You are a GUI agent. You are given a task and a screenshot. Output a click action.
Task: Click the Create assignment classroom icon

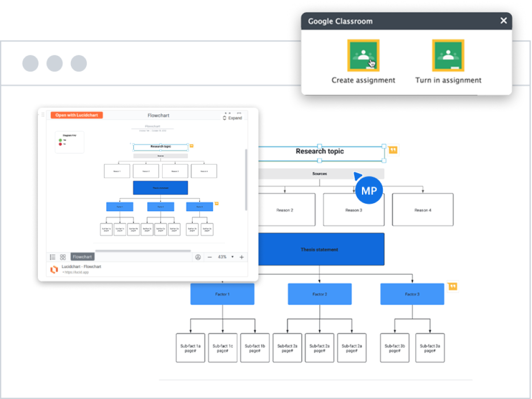pyautogui.click(x=363, y=55)
